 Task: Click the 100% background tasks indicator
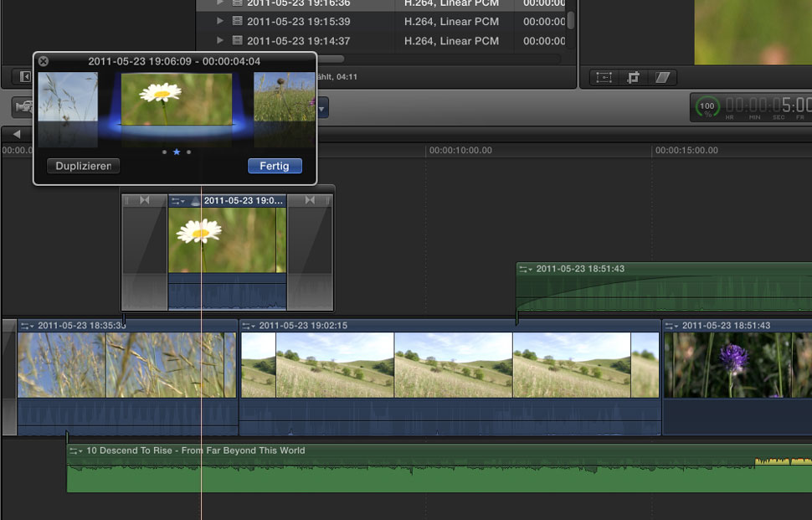[708, 106]
